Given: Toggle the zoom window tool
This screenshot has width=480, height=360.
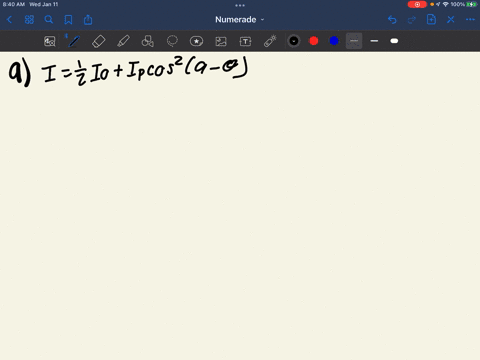Looking at the screenshot, I should (50, 41).
